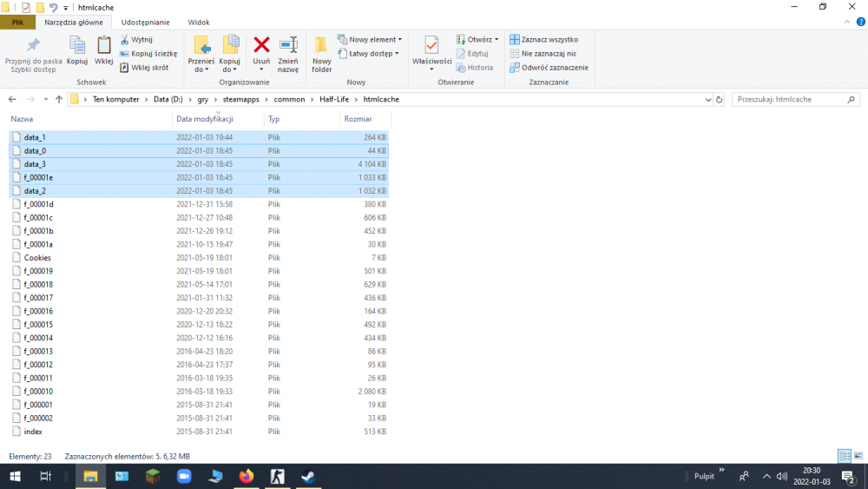Select all with Zaznacz wszystko
Screen dimensions: 868x489
[543, 39]
